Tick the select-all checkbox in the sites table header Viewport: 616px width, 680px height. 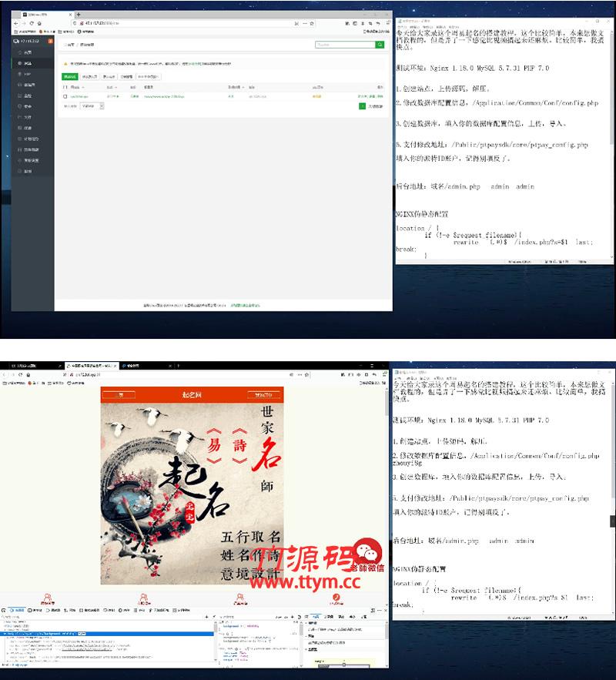[x=65, y=88]
